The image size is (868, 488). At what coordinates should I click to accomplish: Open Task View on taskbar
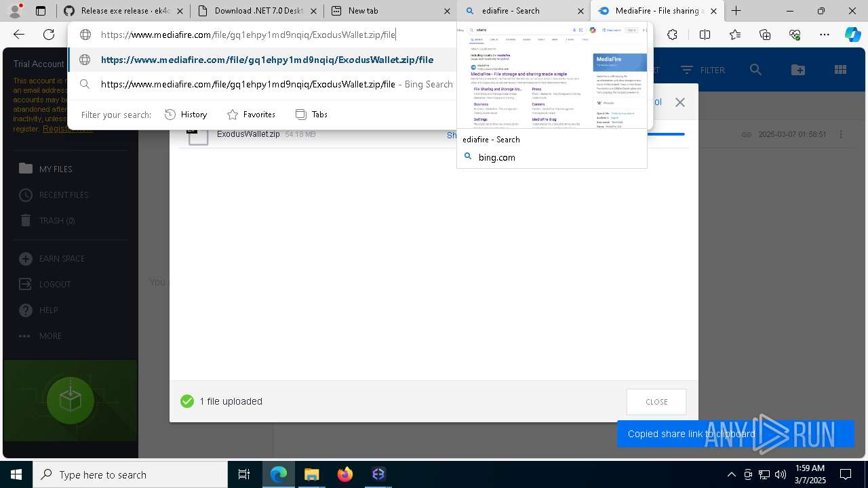244,474
